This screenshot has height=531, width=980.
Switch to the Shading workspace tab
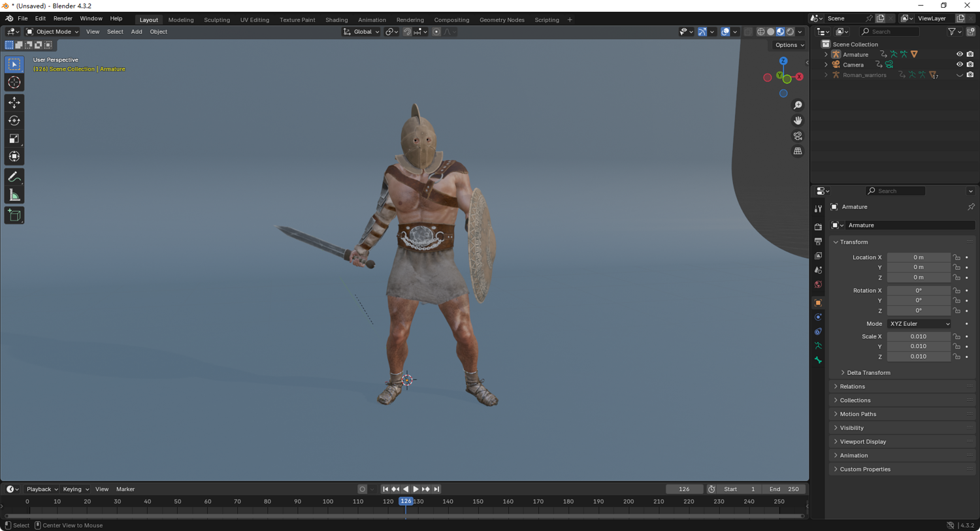(336, 20)
